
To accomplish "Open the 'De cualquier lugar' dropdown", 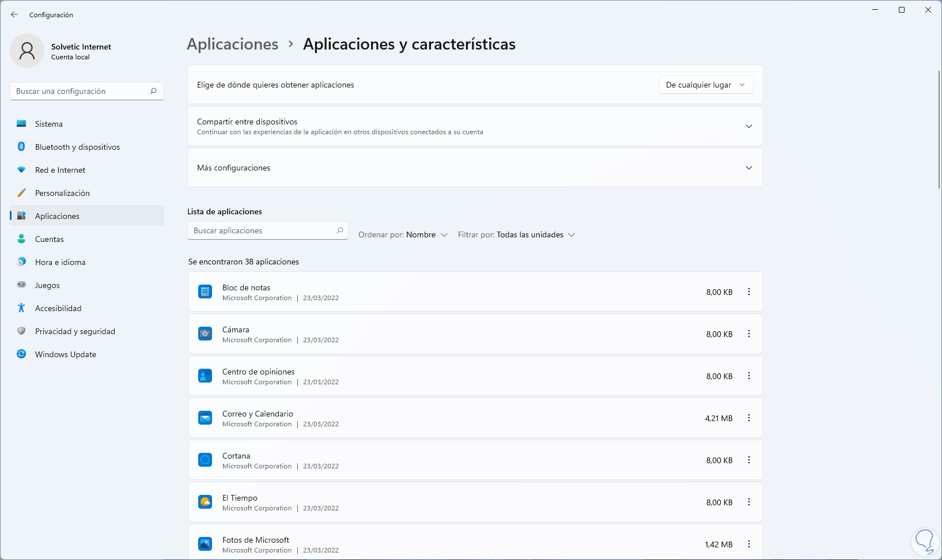I will tap(706, 85).
